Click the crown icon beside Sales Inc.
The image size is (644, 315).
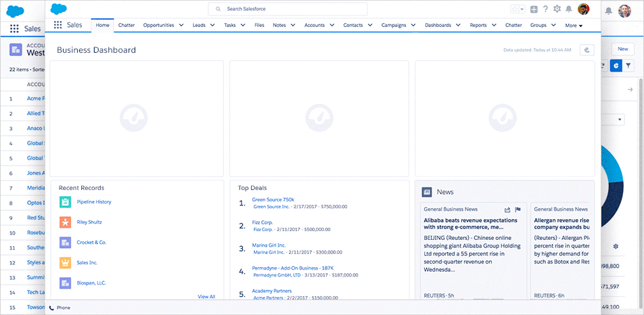[65, 262]
